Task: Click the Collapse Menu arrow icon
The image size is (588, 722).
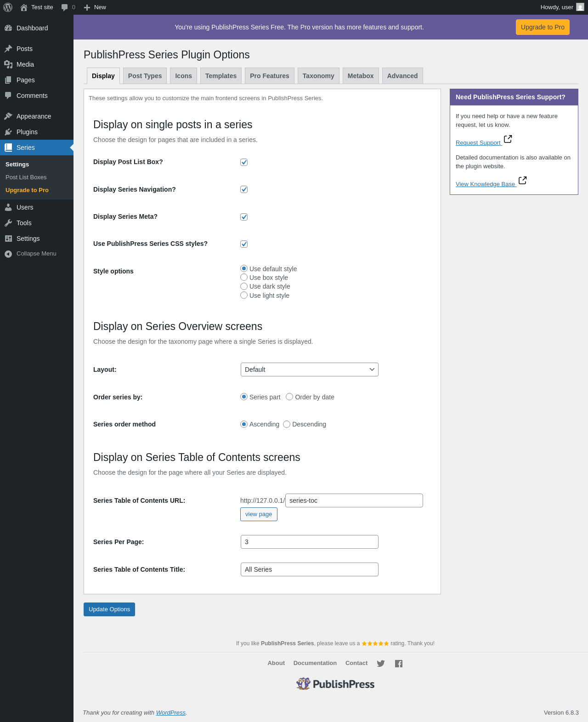Action: click(x=8, y=254)
